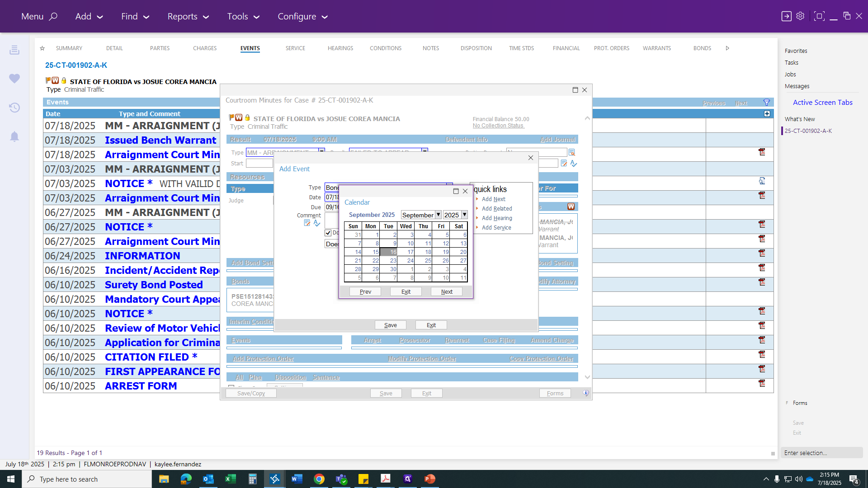Viewport: 868px width, 488px height.
Task: Open PDF icon for ARREST FORM row
Action: (x=762, y=383)
